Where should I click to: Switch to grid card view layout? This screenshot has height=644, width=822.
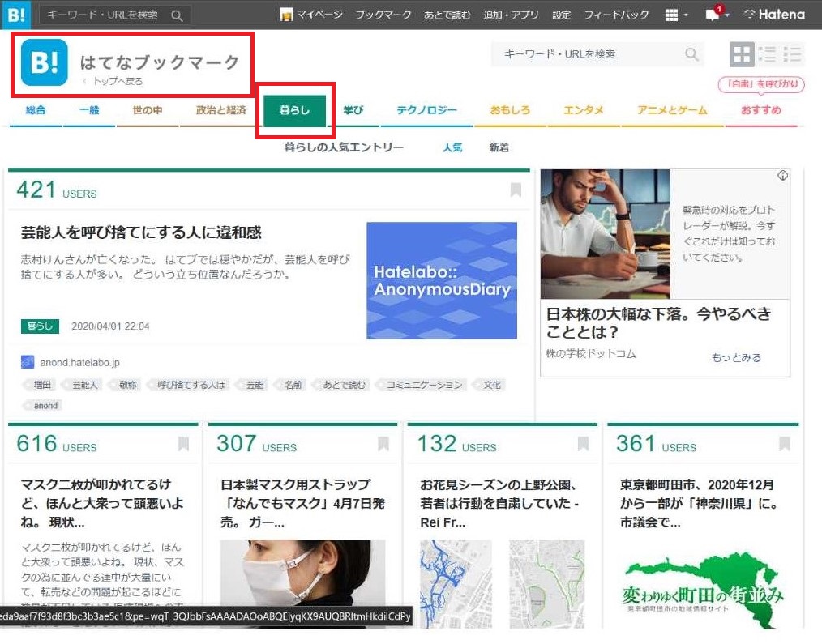coord(742,54)
